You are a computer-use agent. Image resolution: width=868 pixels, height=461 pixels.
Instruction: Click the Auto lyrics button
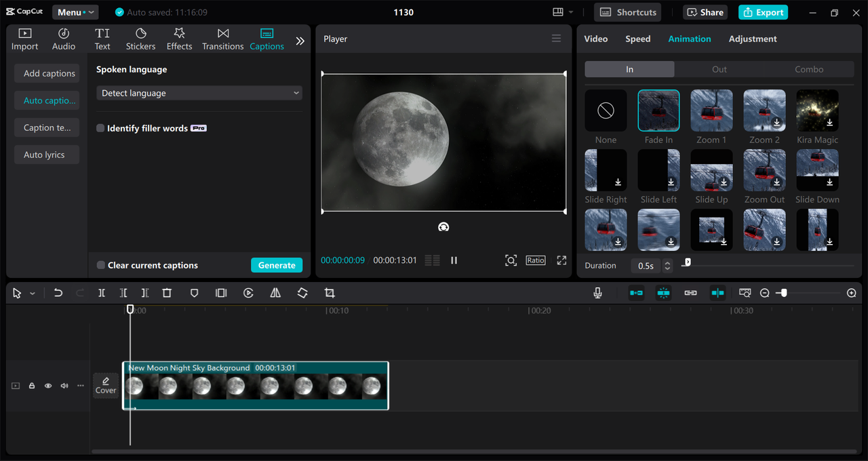click(x=47, y=155)
